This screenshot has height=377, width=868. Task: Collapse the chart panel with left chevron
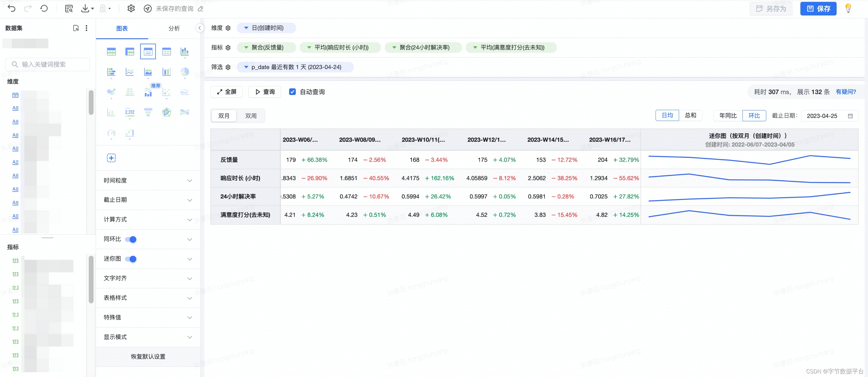[x=199, y=28]
